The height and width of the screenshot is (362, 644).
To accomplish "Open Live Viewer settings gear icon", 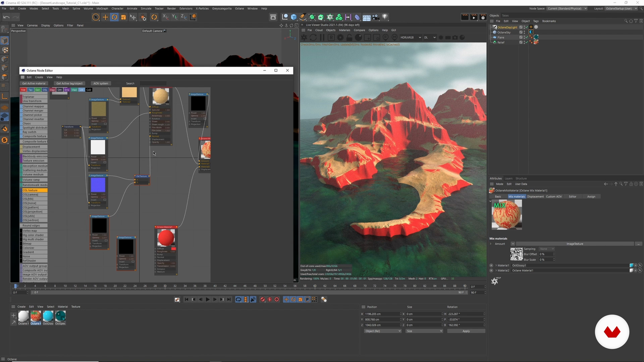I will pyautogui.click(x=340, y=38).
